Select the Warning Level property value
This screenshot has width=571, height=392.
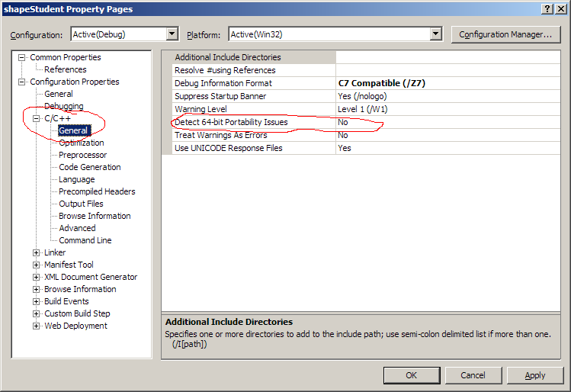pyautogui.click(x=448, y=109)
